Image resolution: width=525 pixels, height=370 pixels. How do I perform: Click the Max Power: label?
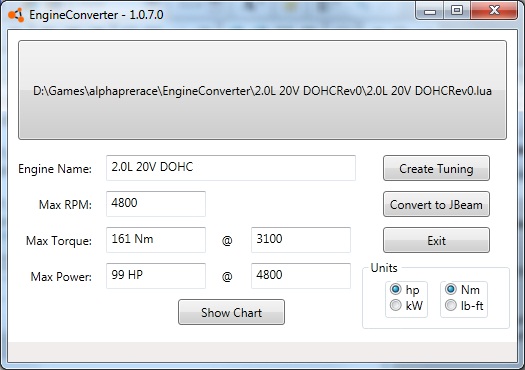click(x=61, y=277)
